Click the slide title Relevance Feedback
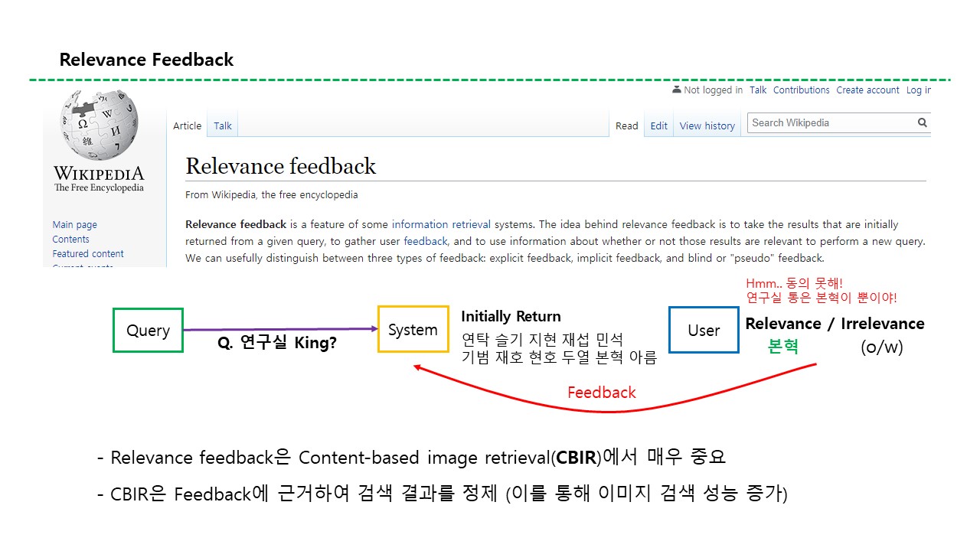Screen dimensions: 980x551 [146, 60]
